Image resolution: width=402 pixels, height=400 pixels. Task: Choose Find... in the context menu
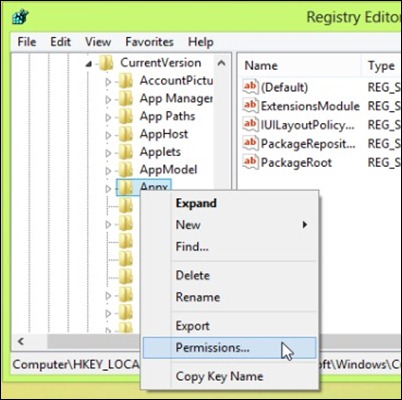[x=230, y=247]
